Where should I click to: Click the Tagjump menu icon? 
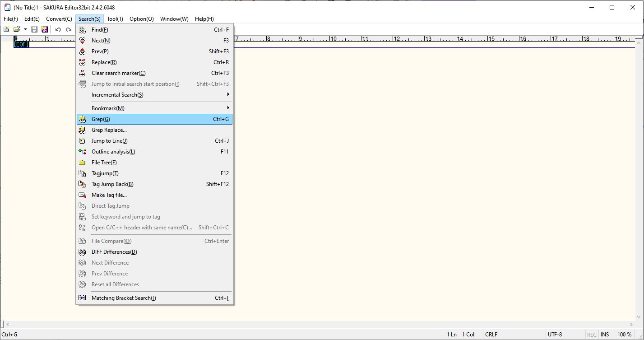click(x=82, y=173)
